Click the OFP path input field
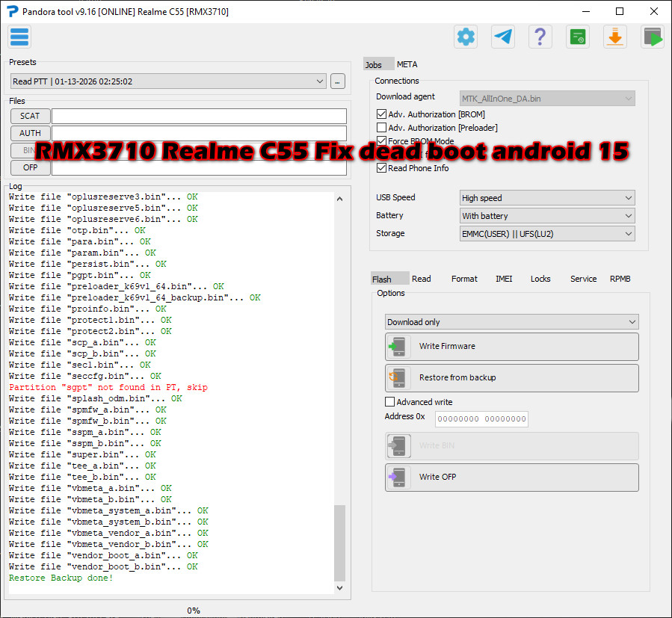The height and width of the screenshot is (618, 672). coord(199,167)
